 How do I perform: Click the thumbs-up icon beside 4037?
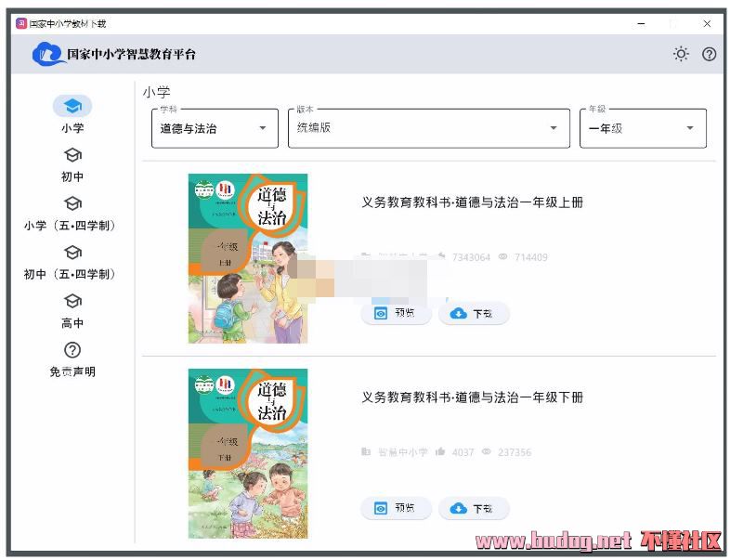click(440, 451)
